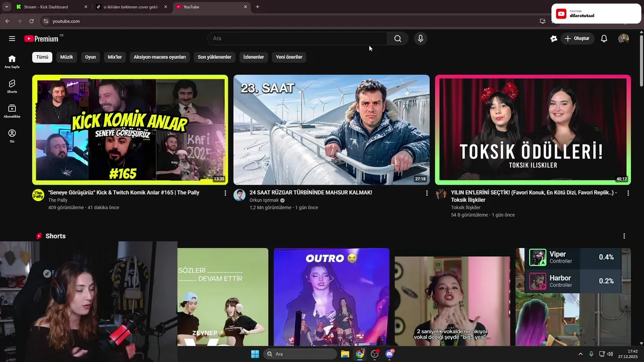Click the sparkle icon beside Oluştur
Image resolution: width=644 pixels, height=362 pixels.
[x=553, y=39]
